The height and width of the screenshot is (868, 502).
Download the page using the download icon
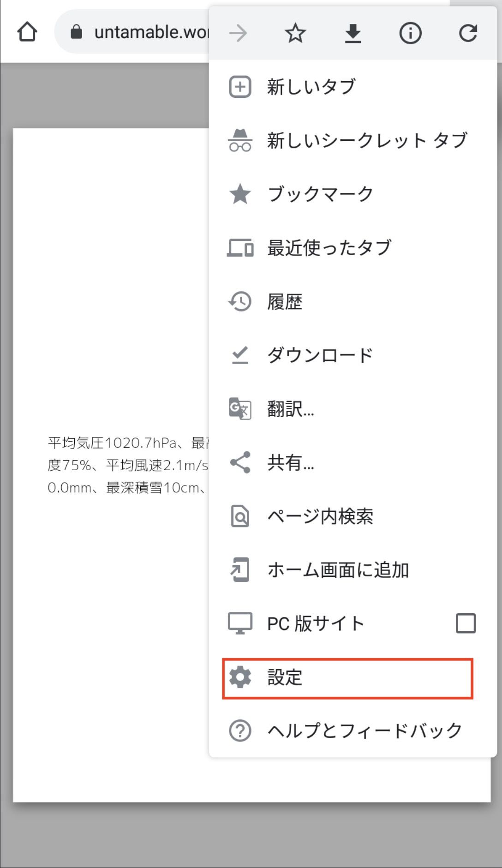click(353, 33)
